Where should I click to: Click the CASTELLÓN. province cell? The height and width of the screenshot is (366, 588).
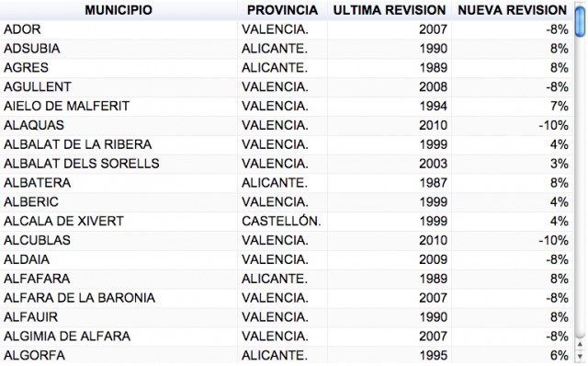pyautogui.click(x=282, y=221)
